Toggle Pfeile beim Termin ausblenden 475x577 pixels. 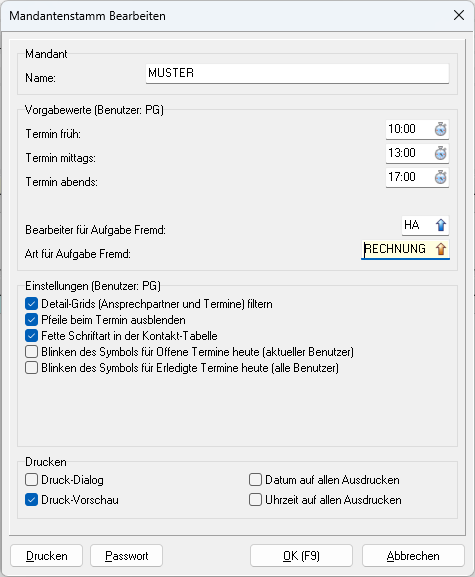pyautogui.click(x=32, y=320)
